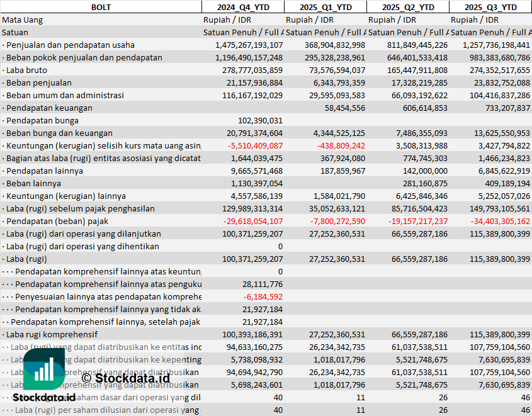Select the 2025_Q2_YTD column header
The image size is (532, 416).
pos(407,7)
